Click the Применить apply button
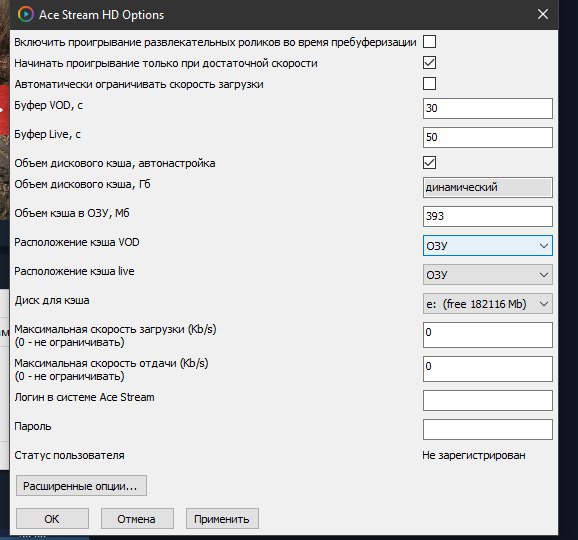 [x=222, y=519]
